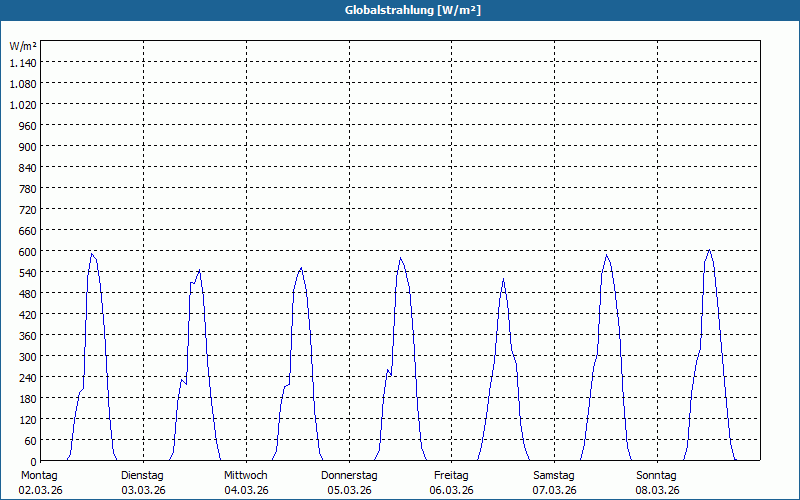Screen dimensions: 800x500
Task: Click the Friday radiation curve peak
Action: coord(504,279)
